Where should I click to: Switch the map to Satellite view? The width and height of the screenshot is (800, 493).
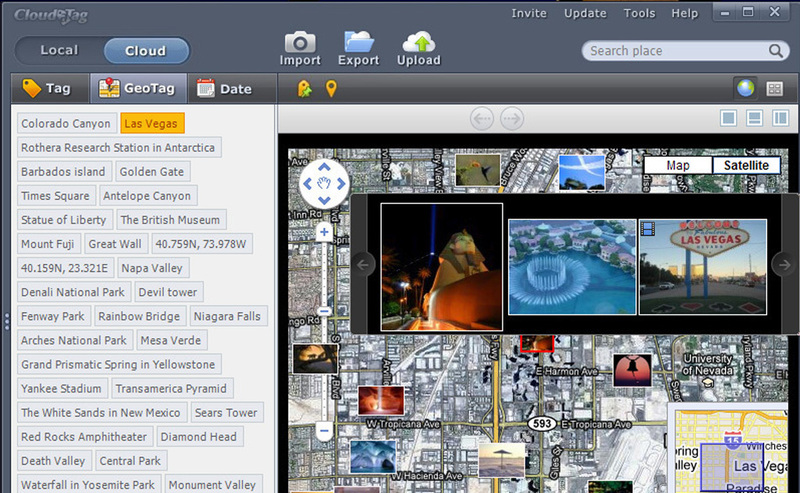point(746,165)
